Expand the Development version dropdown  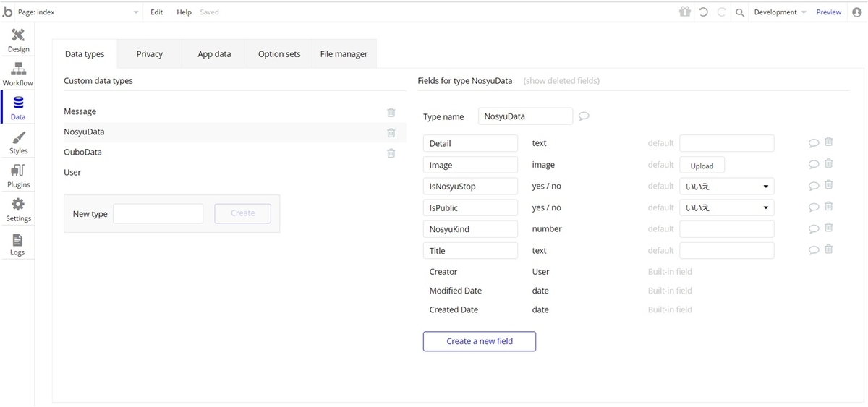click(780, 12)
